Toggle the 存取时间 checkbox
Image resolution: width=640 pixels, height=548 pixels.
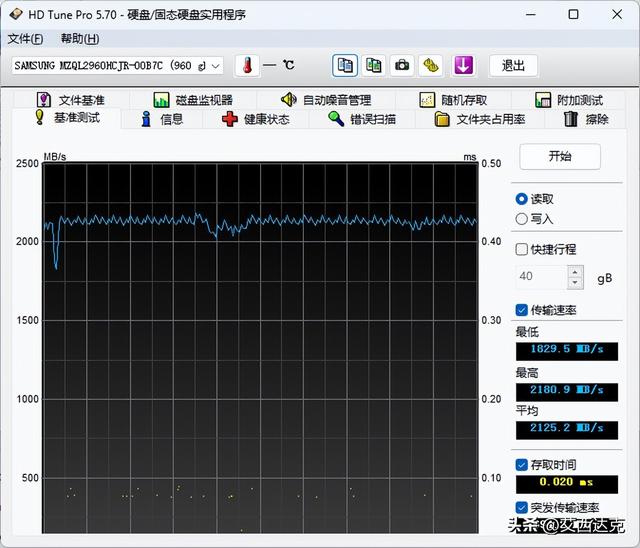click(522, 465)
